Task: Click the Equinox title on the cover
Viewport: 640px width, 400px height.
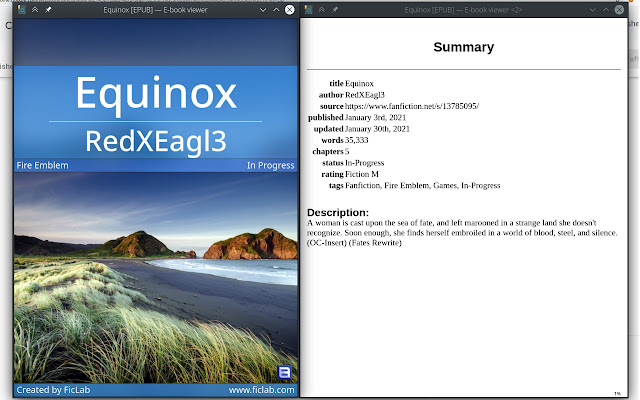Action: (x=156, y=94)
